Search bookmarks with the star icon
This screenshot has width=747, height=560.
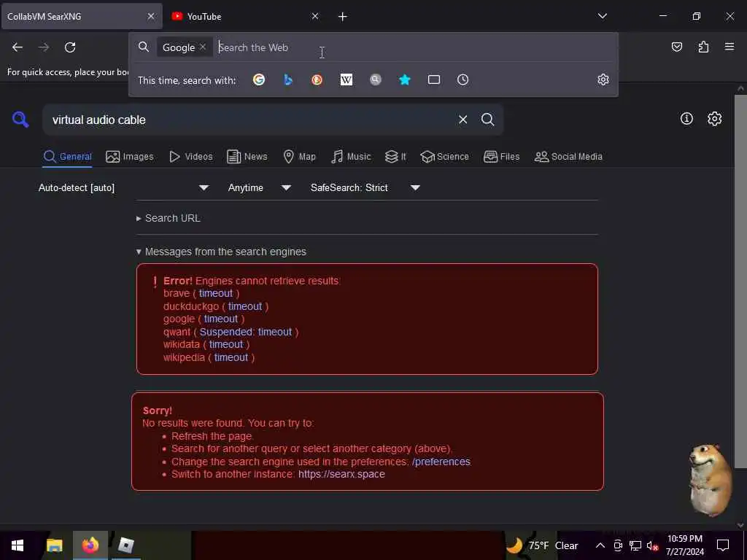tap(404, 79)
